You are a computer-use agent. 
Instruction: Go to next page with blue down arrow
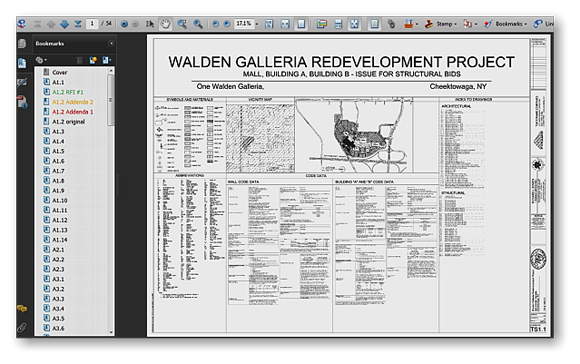[64, 24]
